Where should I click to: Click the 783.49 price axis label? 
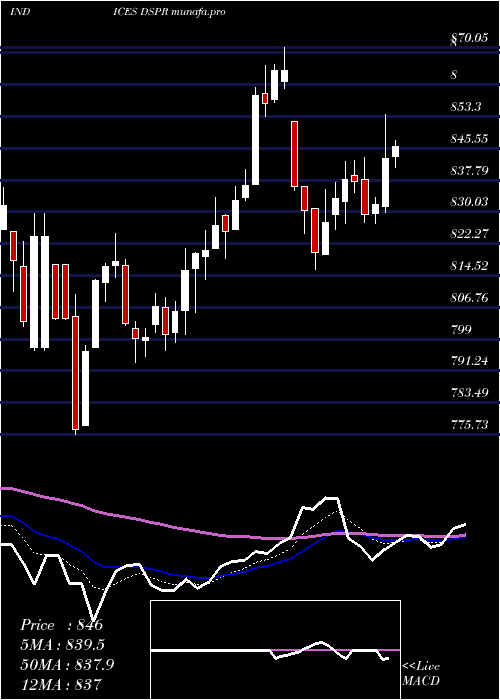(469, 393)
